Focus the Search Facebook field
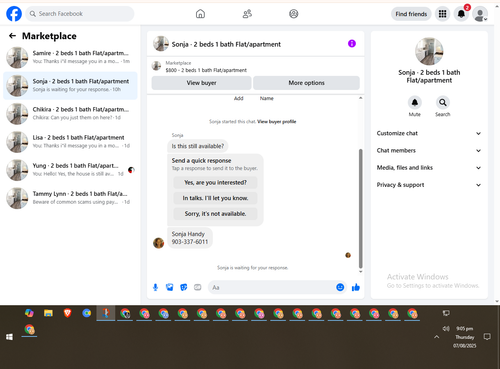Image resolution: width=500 pixels, height=369 pixels. click(80, 14)
